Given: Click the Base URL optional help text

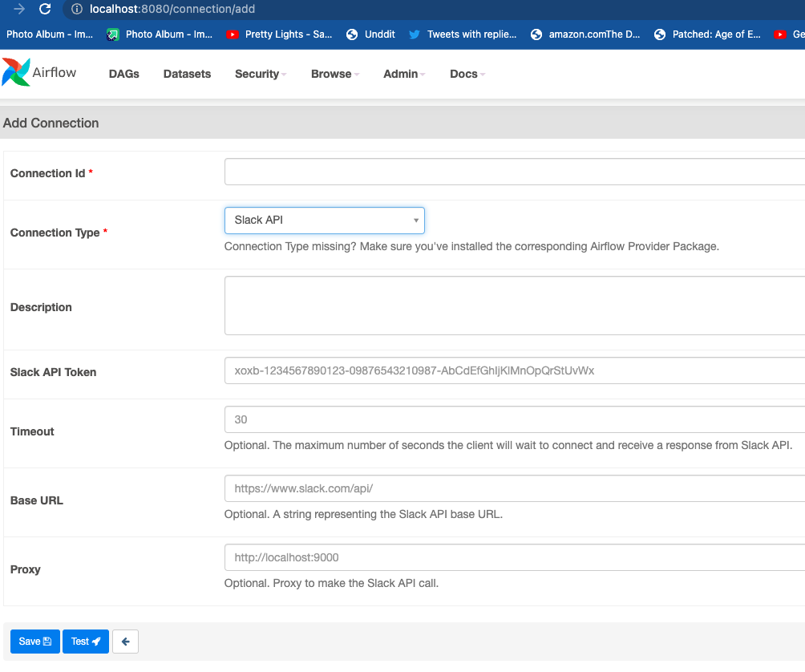Looking at the screenshot, I should click(x=363, y=514).
